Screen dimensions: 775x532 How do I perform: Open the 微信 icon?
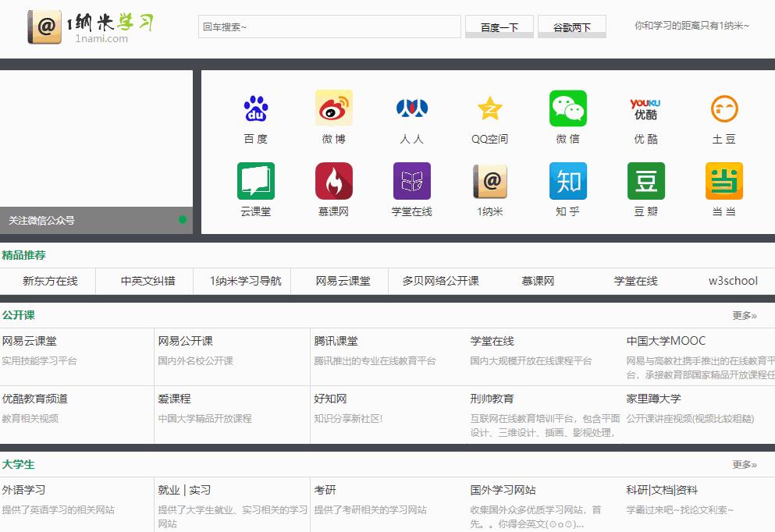(567, 109)
